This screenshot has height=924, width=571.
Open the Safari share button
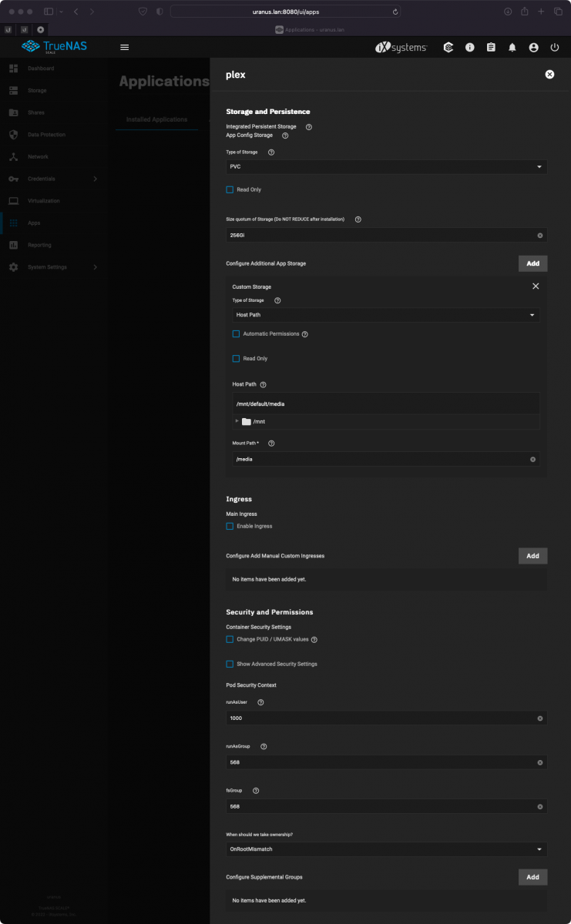tap(524, 12)
